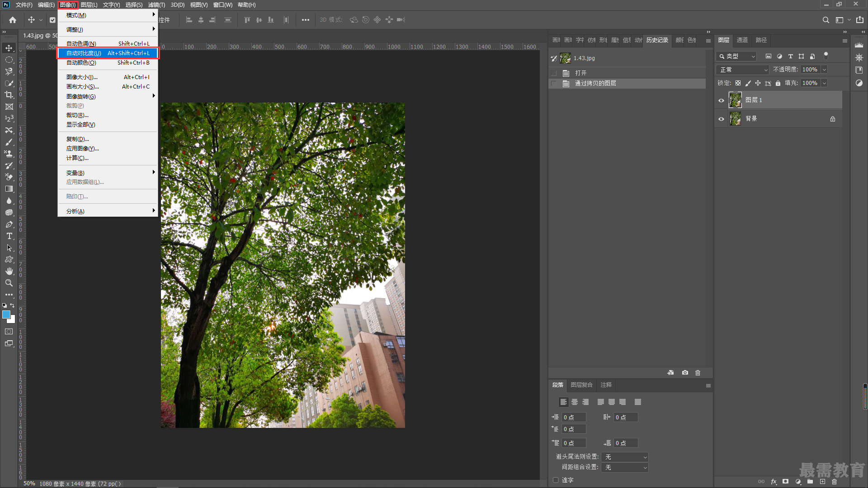Switch to the 图层复合 tab
Screen dimensions: 868x488
tap(582, 385)
